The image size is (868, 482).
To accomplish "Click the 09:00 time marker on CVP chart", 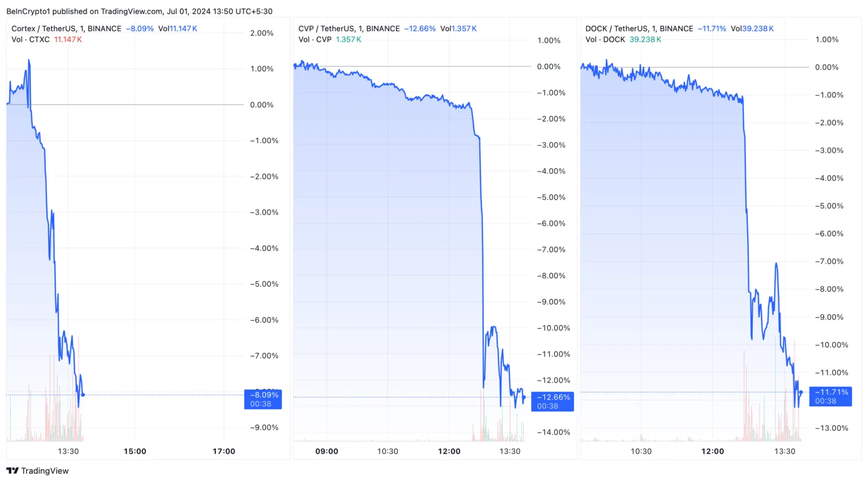I will 327,451.
